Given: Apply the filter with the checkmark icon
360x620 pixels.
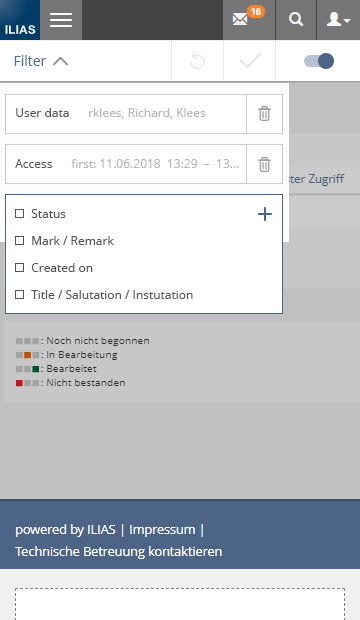Looking at the screenshot, I should tap(250, 61).
